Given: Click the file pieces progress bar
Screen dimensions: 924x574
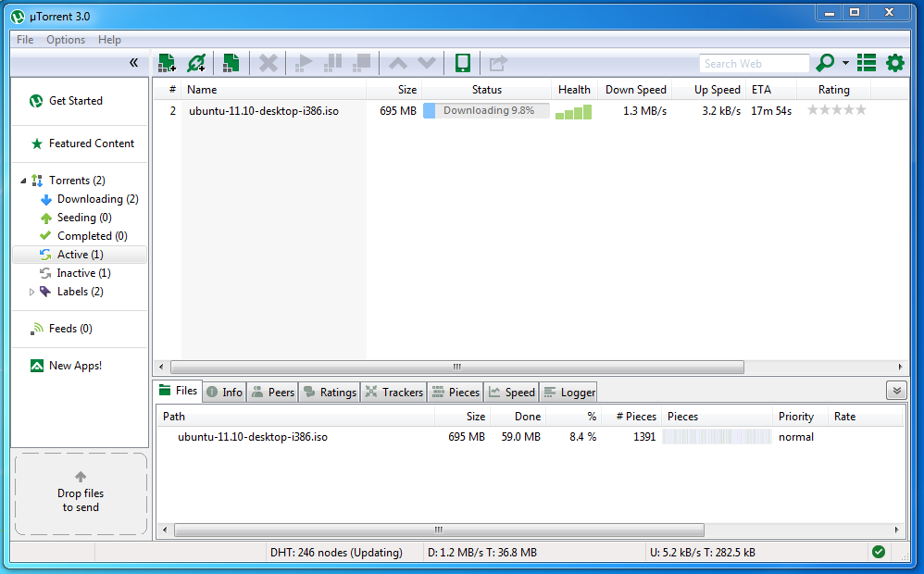Looking at the screenshot, I should pos(717,437).
